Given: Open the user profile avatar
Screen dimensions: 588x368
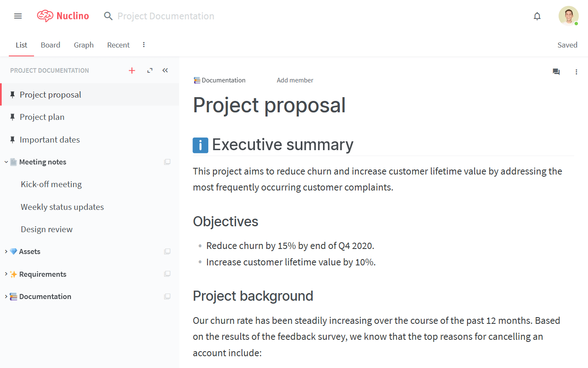Looking at the screenshot, I should [568, 16].
